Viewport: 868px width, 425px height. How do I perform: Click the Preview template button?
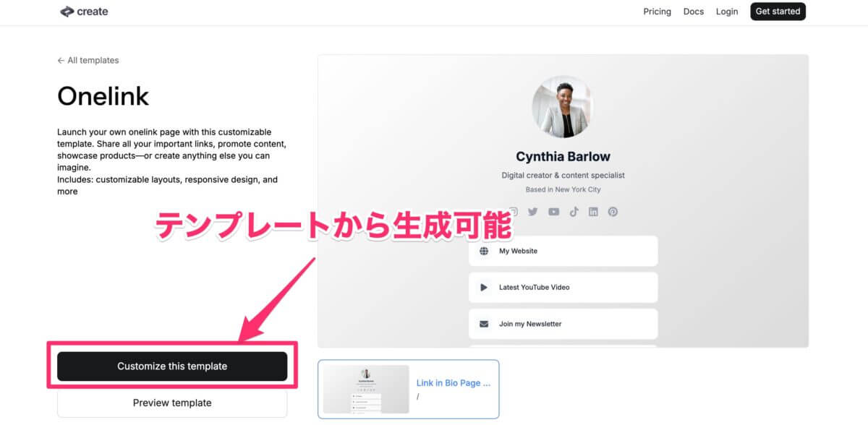[x=172, y=403]
